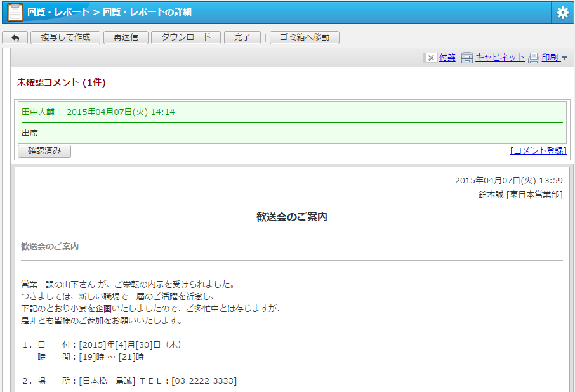Mark comment as 確認済み

44,151
